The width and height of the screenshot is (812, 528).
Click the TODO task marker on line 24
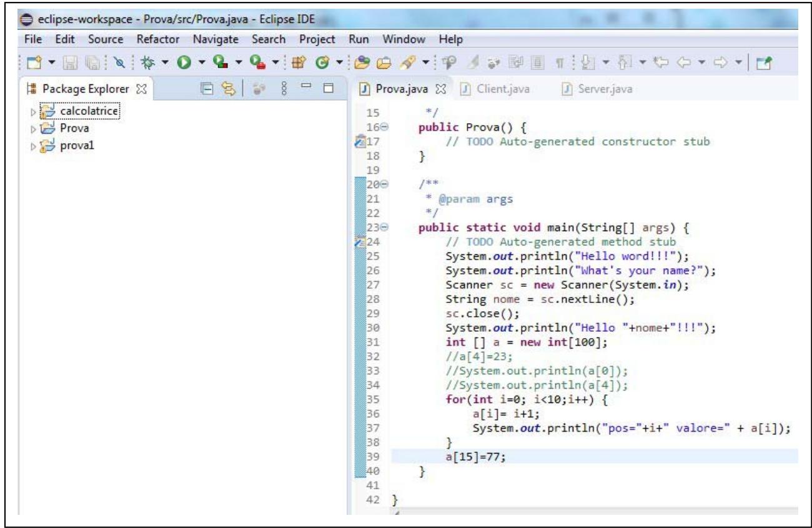pyautogui.click(x=359, y=242)
